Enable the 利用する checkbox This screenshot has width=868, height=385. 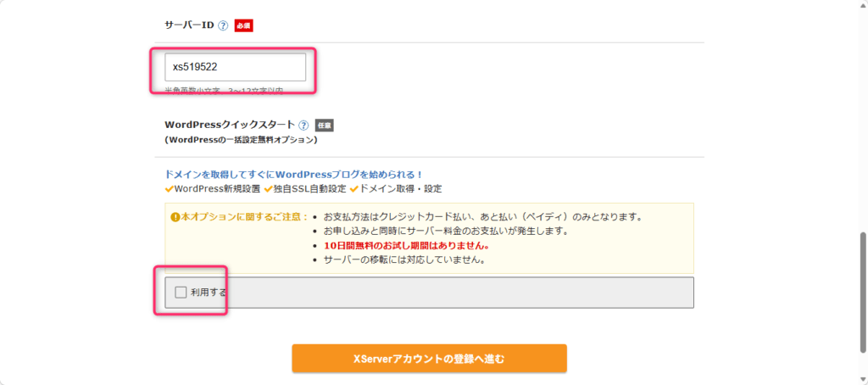[x=180, y=293]
